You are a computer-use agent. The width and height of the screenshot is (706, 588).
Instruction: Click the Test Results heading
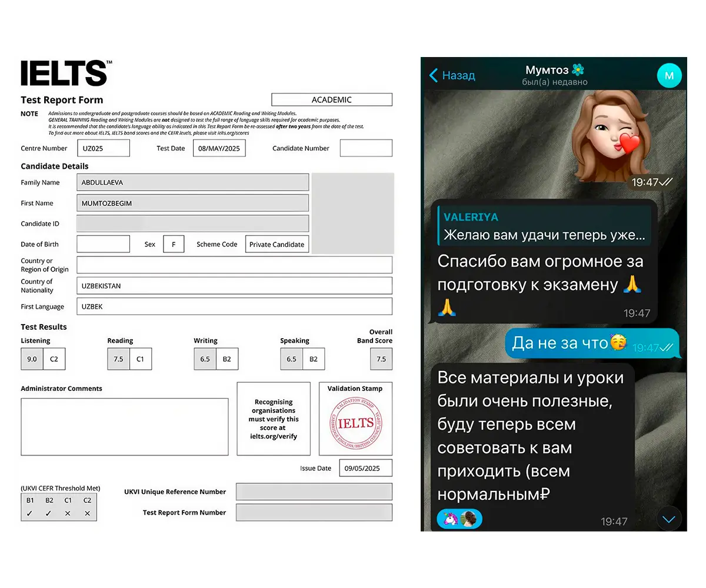click(44, 327)
